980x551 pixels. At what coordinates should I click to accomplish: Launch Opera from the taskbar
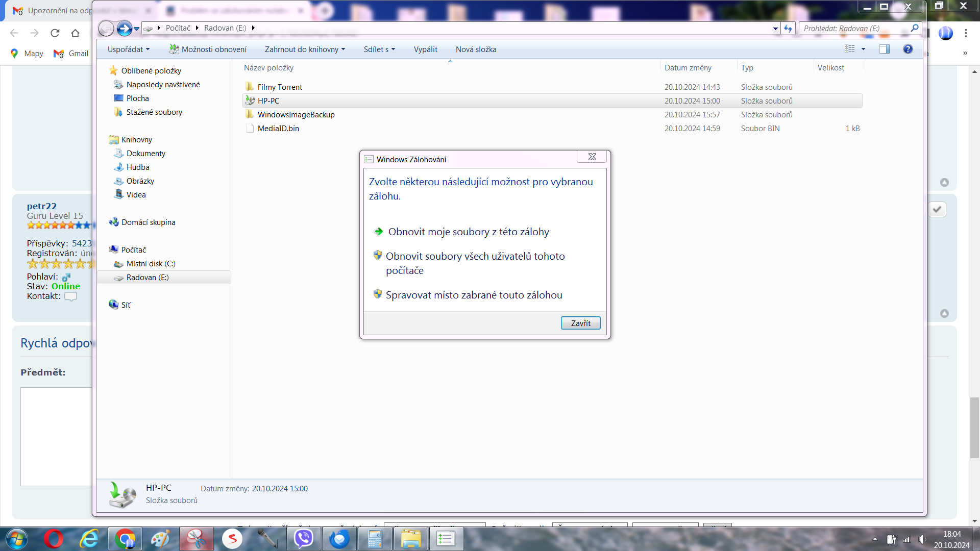[x=53, y=539]
